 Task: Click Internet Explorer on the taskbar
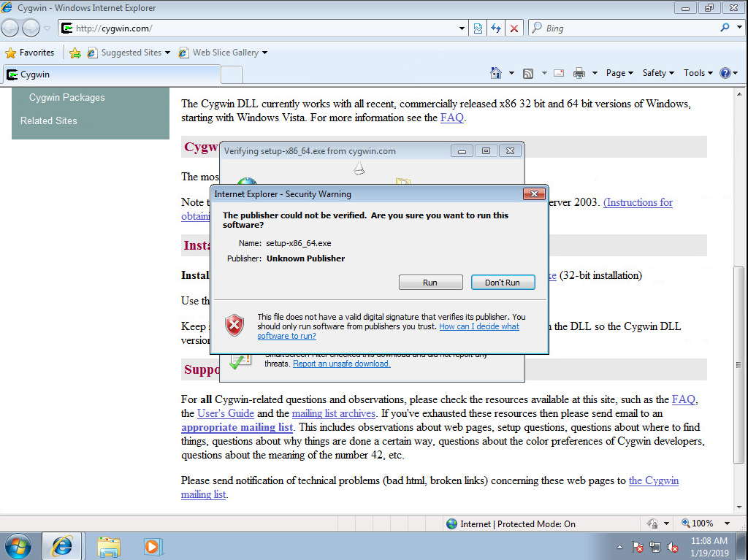click(x=62, y=546)
